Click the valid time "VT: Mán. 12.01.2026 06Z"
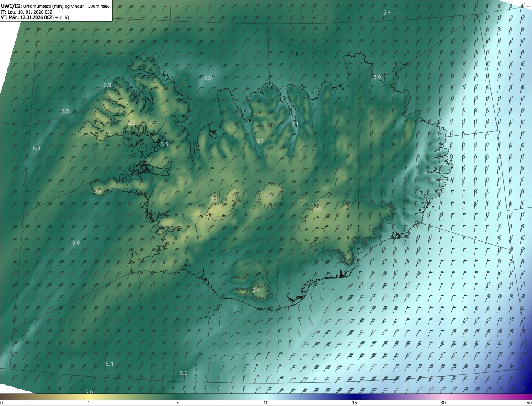532x406 pixels. 27,17
